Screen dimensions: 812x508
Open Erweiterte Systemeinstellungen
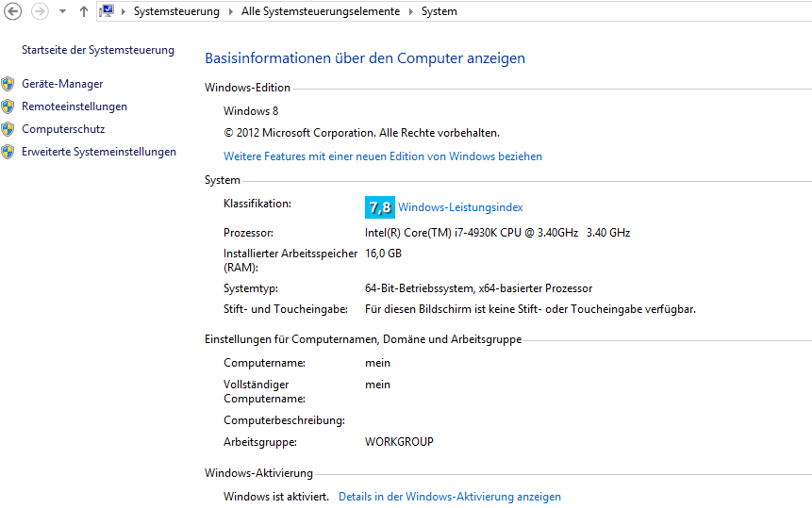coord(99,152)
